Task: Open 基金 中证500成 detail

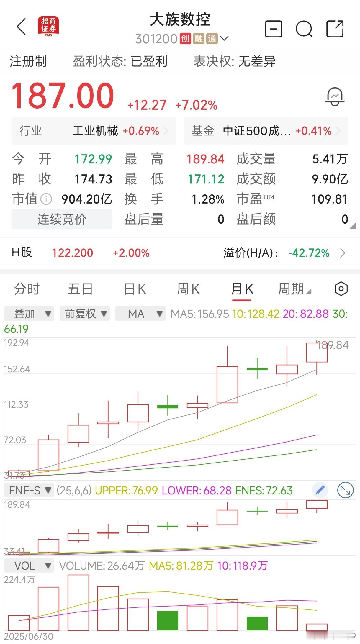Action: point(266,131)
